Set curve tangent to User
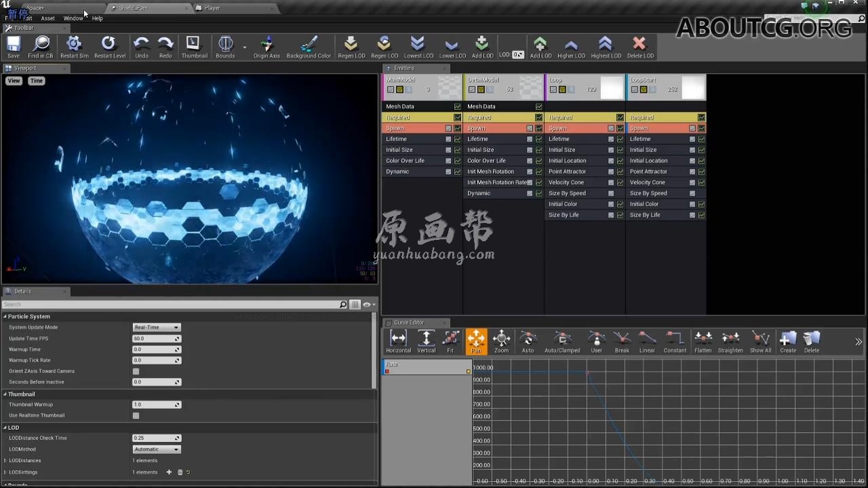Image resolution: width=868 pixels, height=488 pixels. [596, 342]
